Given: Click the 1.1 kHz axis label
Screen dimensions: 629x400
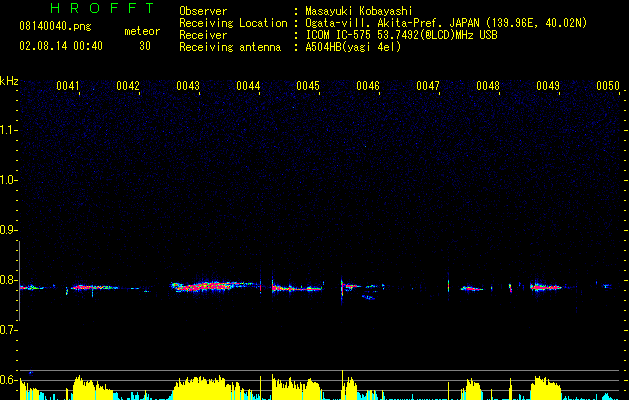Looking at the screenshot, I should point(8,130).
